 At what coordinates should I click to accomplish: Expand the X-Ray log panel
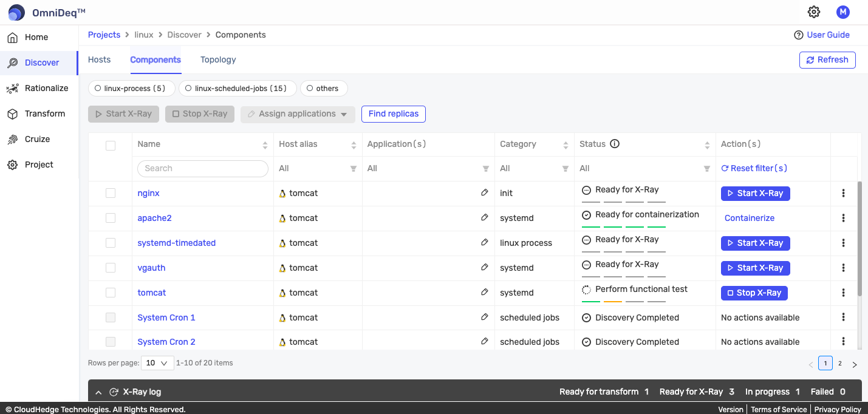point(98,392)
